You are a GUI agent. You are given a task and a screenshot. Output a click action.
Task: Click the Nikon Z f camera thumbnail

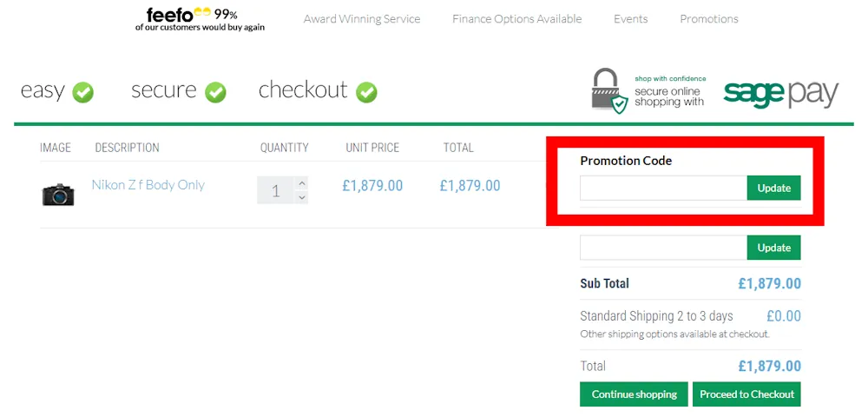coord(58,193)
